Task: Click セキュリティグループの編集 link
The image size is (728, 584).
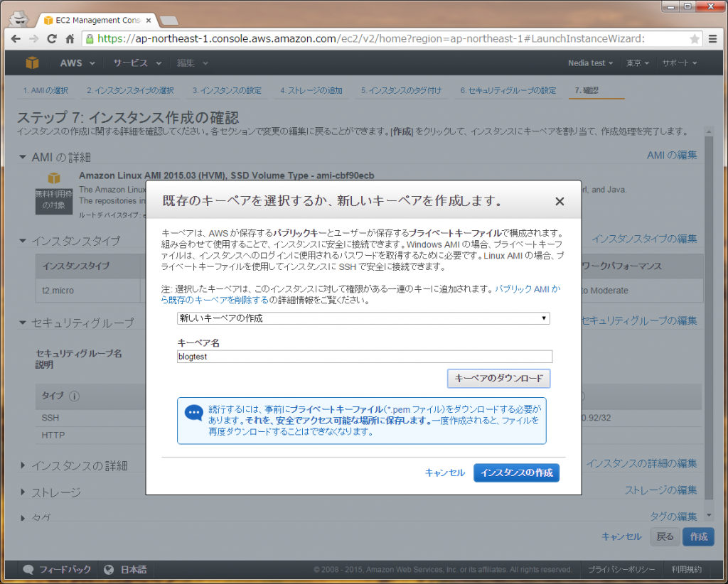Action: pyautogui.click(x=639, y=320)
